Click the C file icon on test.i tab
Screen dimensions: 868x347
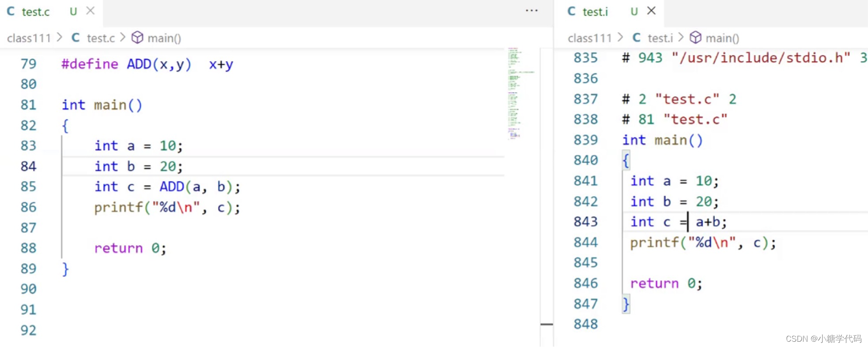571,11
